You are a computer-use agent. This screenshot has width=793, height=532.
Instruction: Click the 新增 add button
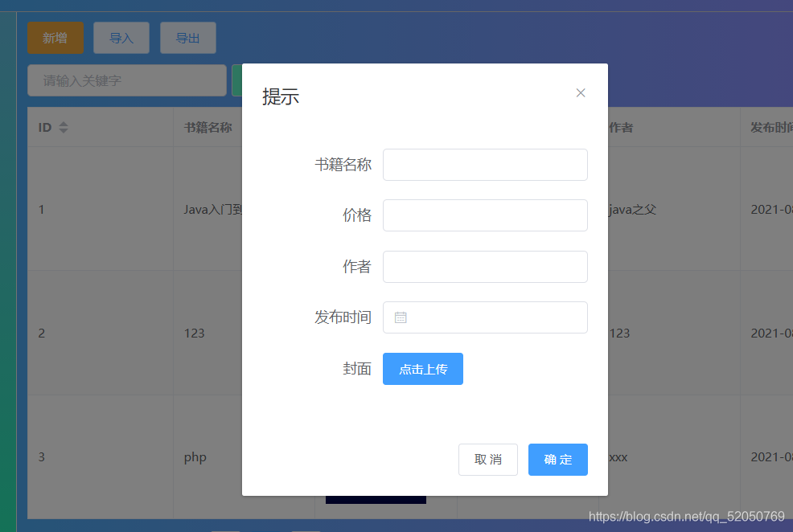[55, 38]
